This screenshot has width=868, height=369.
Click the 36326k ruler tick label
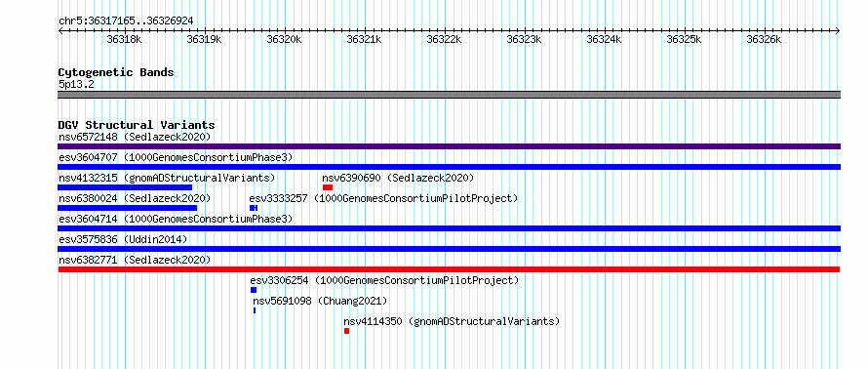765,39
